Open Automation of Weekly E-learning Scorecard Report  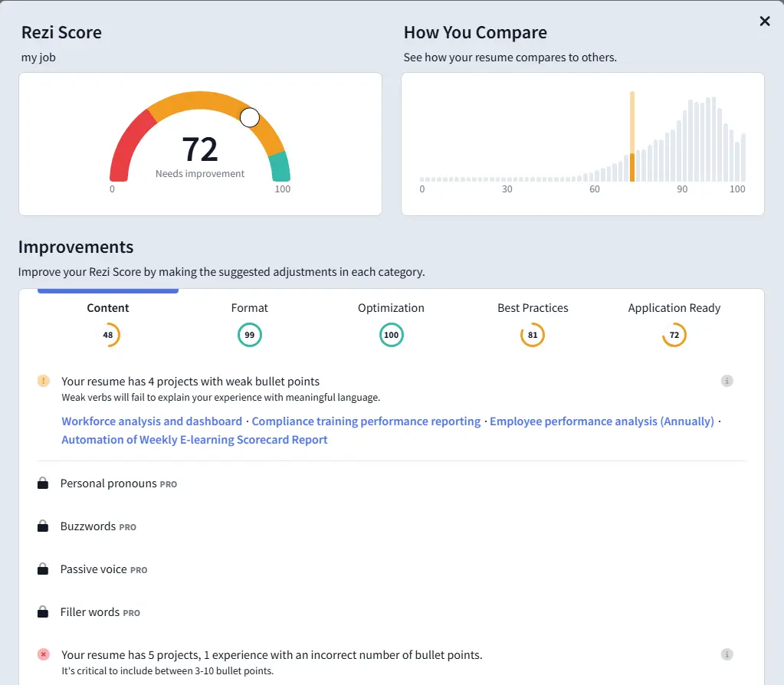tap(195, 440)
